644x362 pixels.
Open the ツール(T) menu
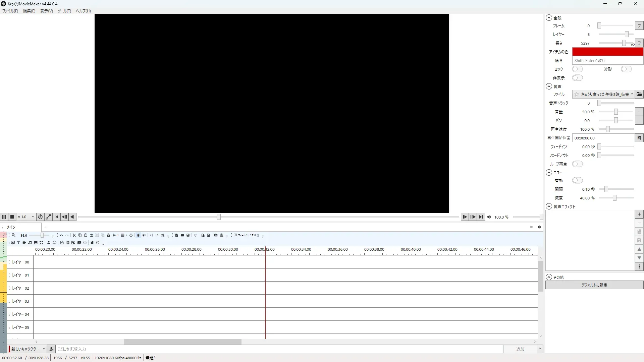64,11
